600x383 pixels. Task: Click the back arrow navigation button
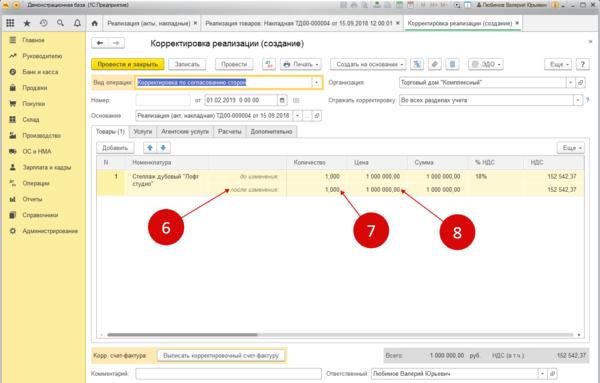click(x=100, y=43)
